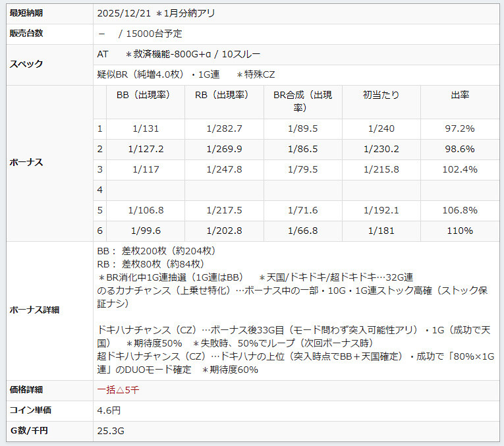Screen dimensions: 504x446
Task: Click the BR value 1/86.5
Action: (302, 149)
